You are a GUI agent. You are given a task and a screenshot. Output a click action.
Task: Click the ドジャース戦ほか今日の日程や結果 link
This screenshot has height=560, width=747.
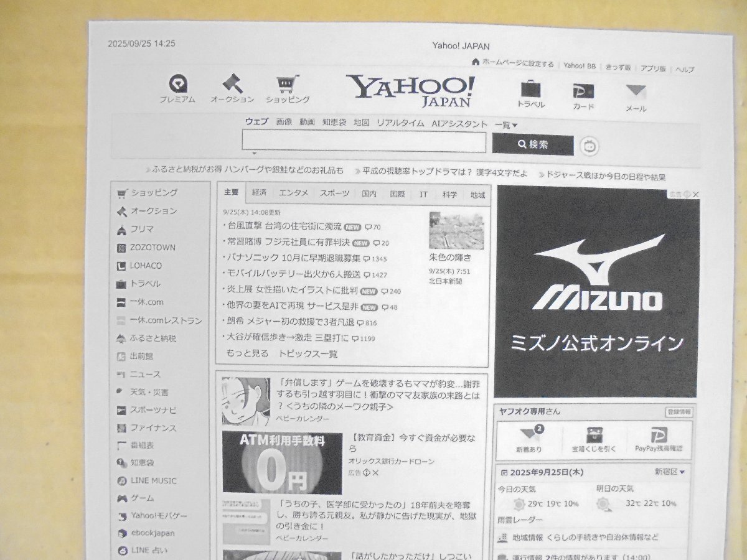click(606, 177)
